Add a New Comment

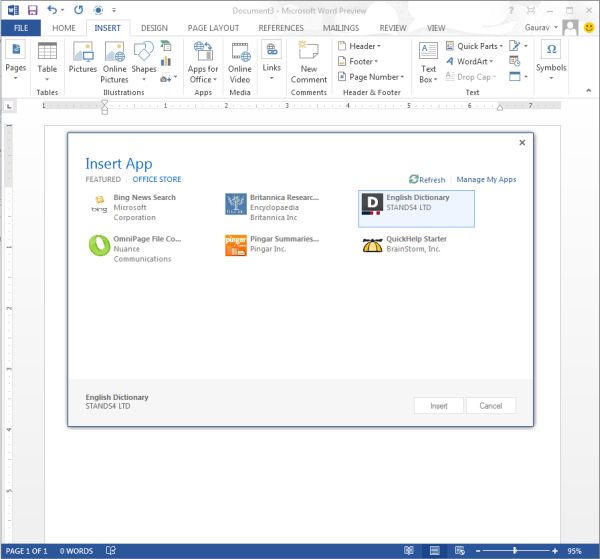pos(308,62)
